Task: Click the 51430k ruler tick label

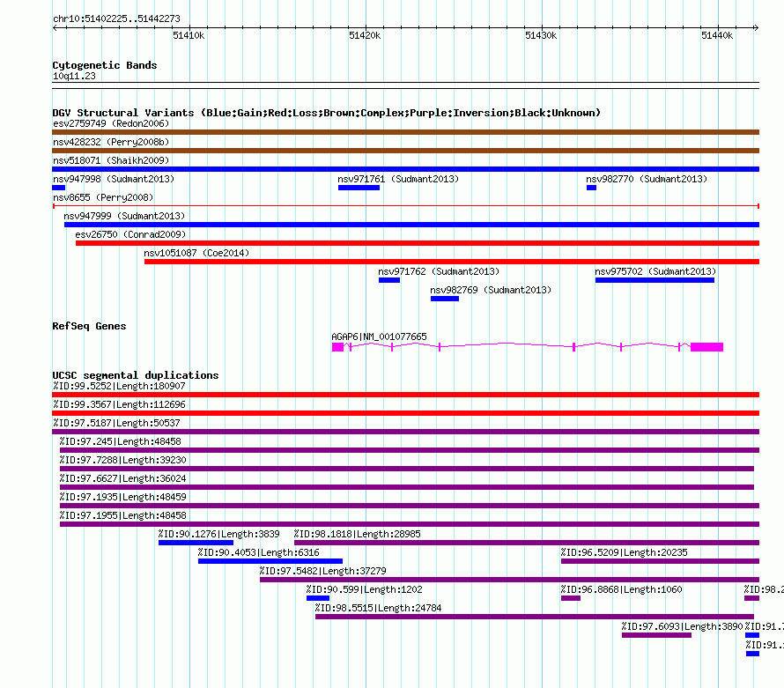Action: pos(541,35)
